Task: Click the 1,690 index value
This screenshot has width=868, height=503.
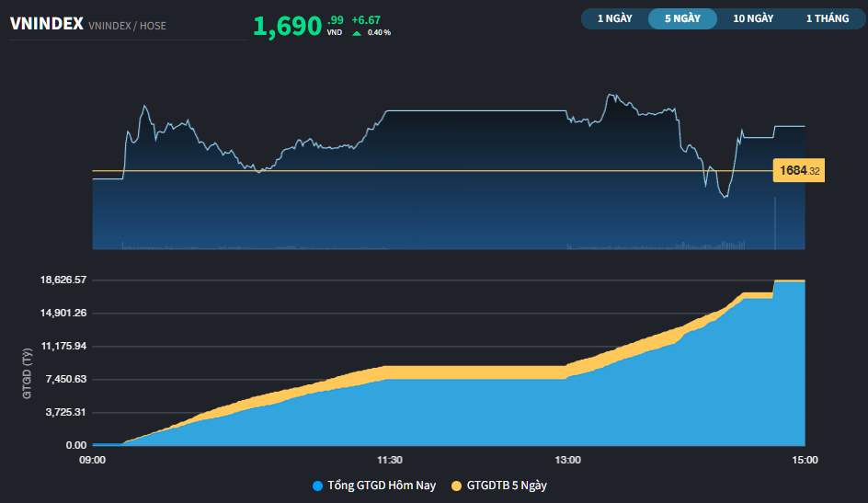Action: (x=287, y=26)
